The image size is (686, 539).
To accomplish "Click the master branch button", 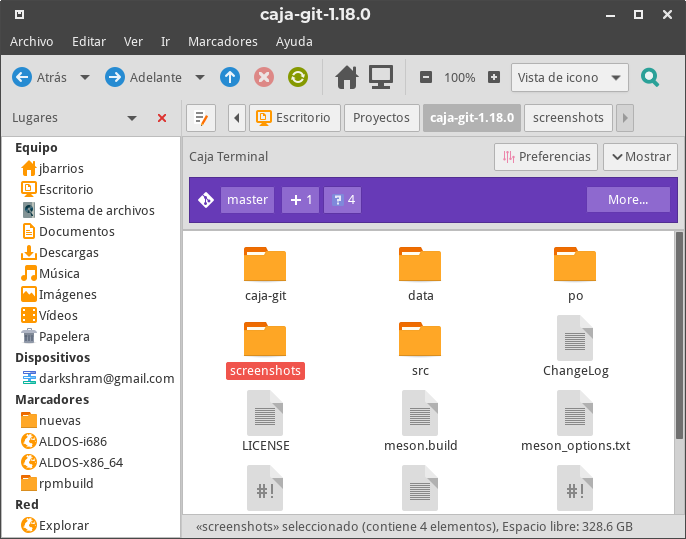I will (247, 200).
